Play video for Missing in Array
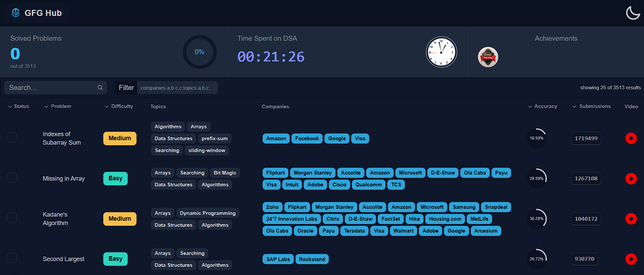Screen dimensions: 644x275 [x=631, y=179]
